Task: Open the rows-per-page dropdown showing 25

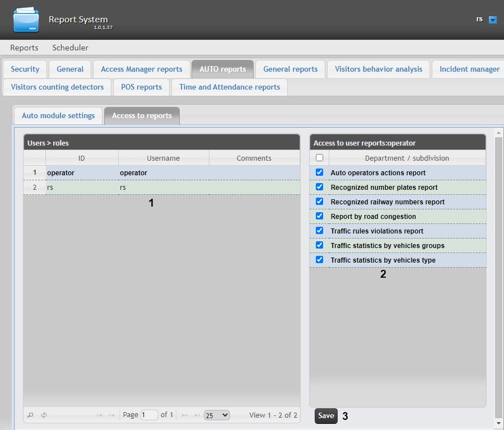Action: tap(217, 415)
